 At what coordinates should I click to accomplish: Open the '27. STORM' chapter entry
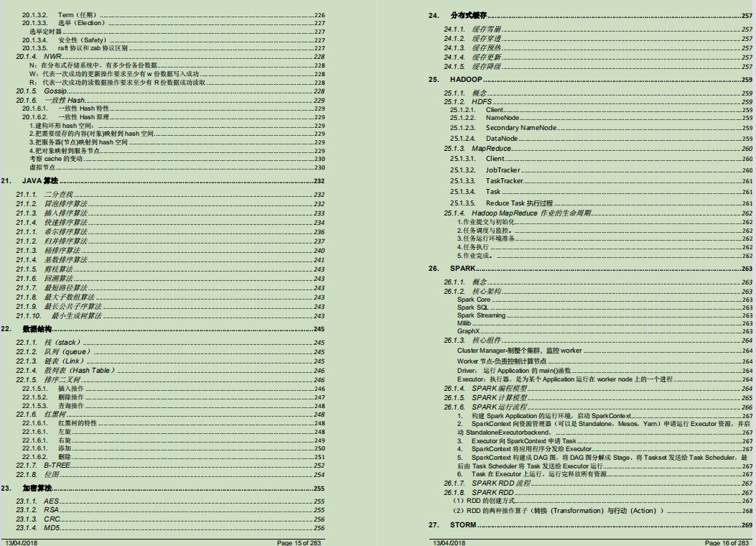click(590, 524)
